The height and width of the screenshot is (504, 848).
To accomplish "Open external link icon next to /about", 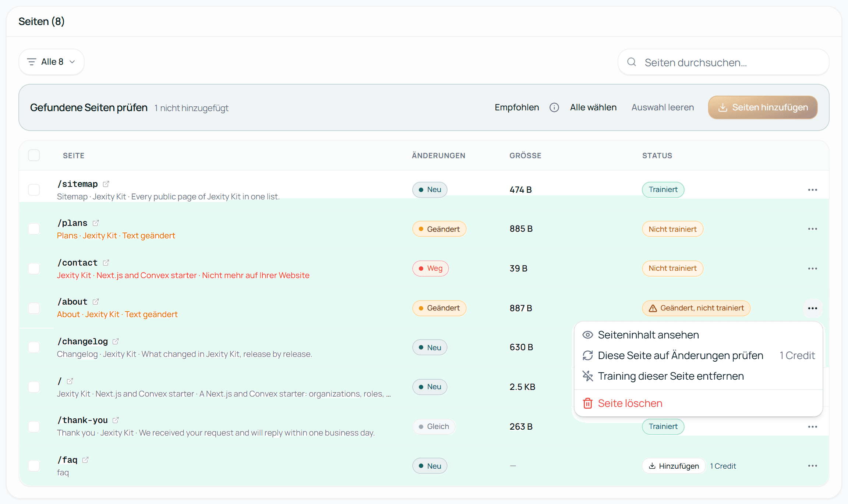I will pyautogui.click(x=96, y=302).
